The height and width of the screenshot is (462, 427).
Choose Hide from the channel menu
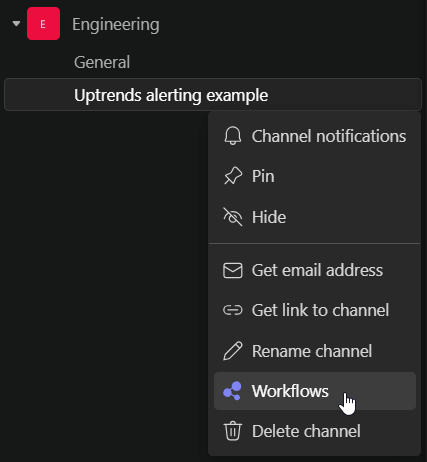(315, 217)
